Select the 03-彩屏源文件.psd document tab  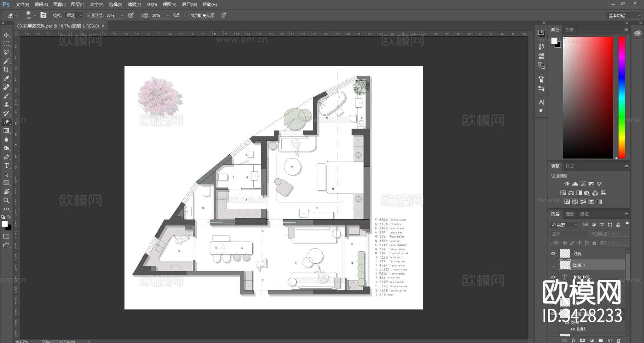[x=58, y=26]
